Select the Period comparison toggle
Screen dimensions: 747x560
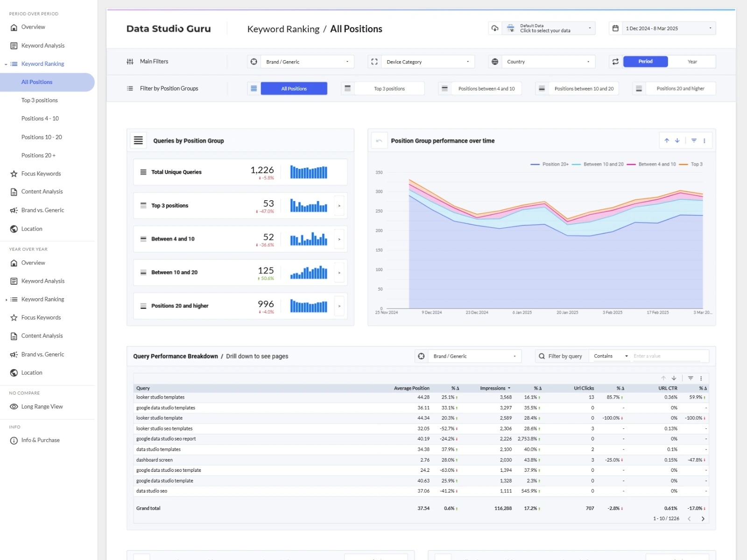tap(645, 62)
